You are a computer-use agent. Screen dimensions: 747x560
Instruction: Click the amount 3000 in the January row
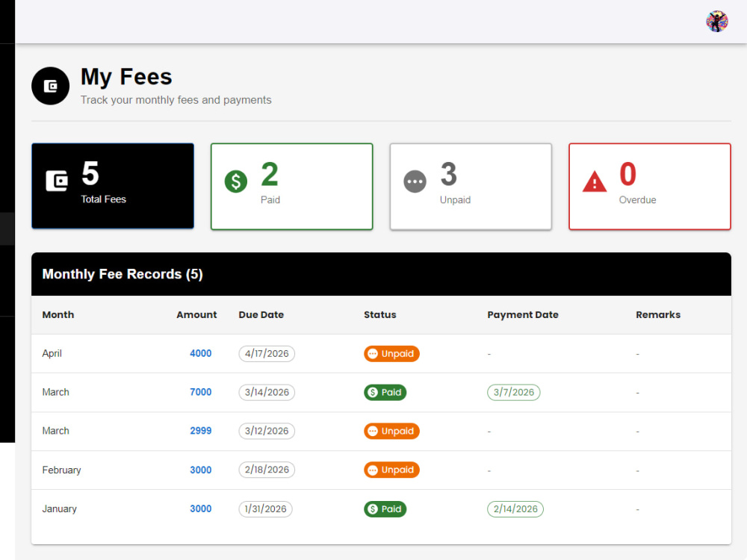[x=200, y=508]
